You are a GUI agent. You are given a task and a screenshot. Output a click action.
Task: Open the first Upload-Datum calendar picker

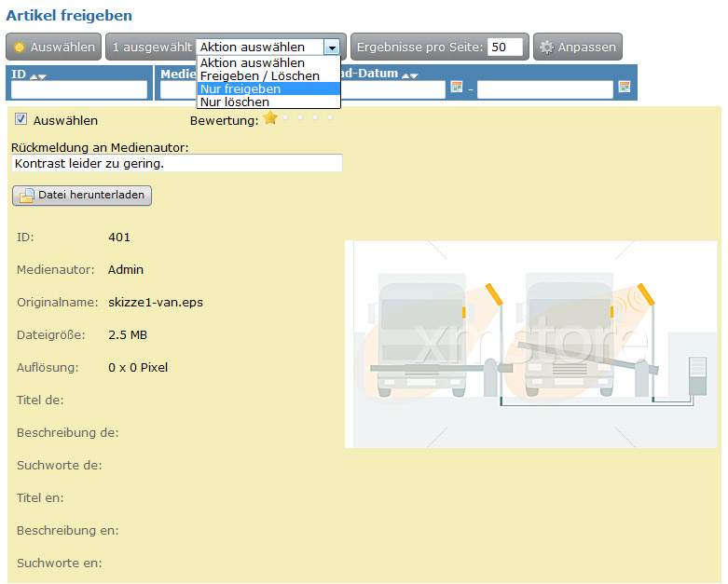[x=457, y=87]
